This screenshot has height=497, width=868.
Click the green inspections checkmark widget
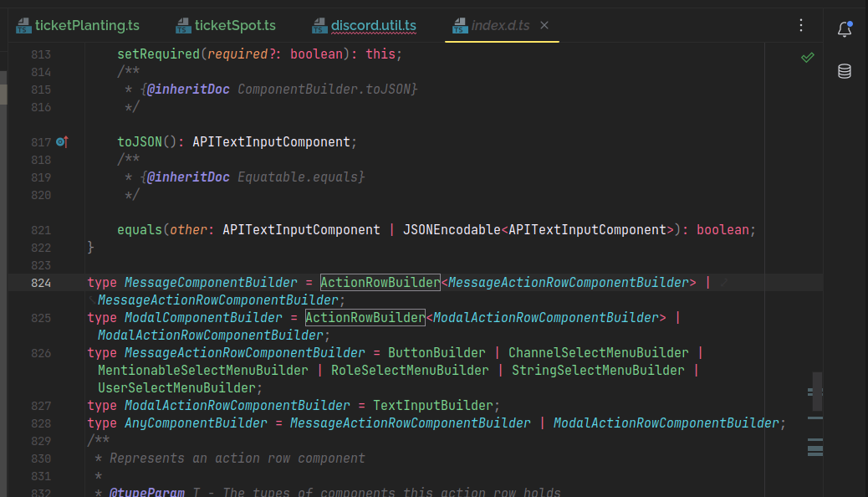pos(808,57)
